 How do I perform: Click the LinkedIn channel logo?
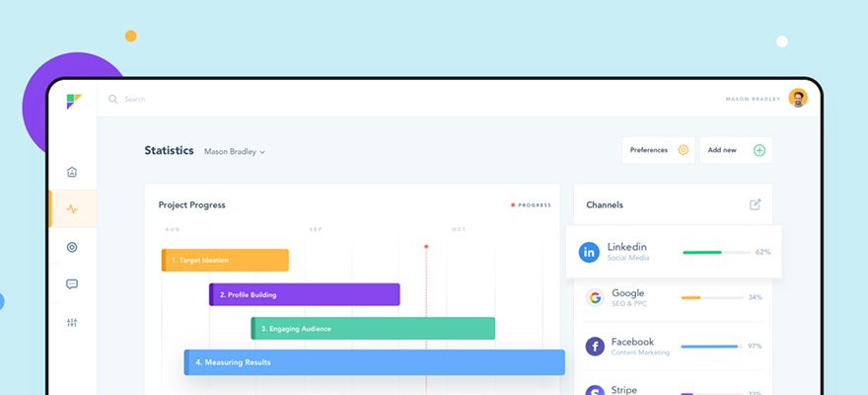(x=589, y=252)
